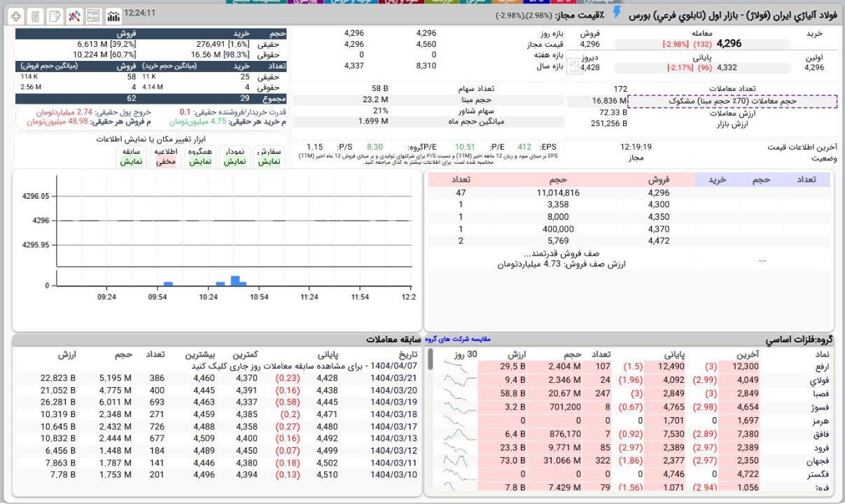
Task: Open the red-blue technical chart icon
Action: pyautogui.click(x=74, y=15)
